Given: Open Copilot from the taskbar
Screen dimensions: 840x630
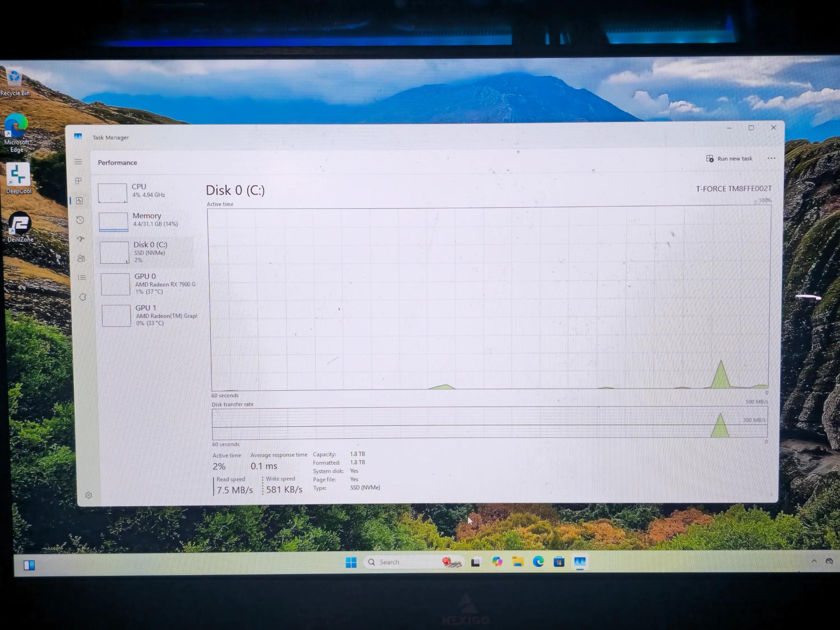Looking at the screenshot, I should (x=497, y=562).
